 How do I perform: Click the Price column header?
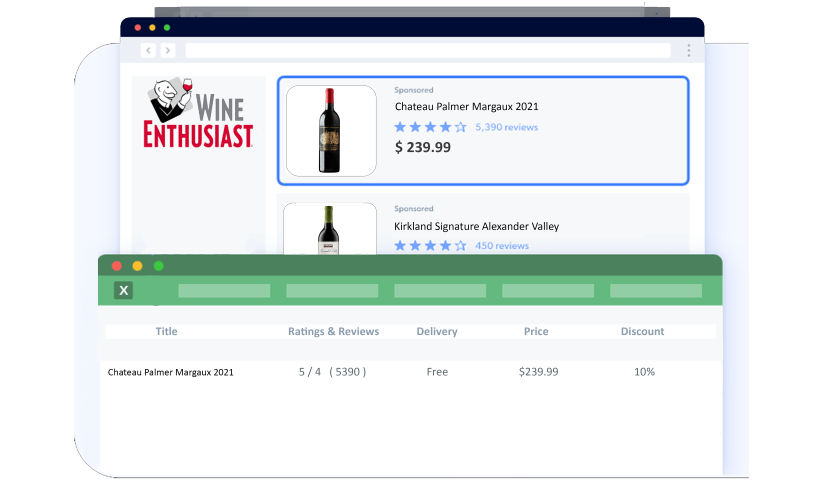536,332
